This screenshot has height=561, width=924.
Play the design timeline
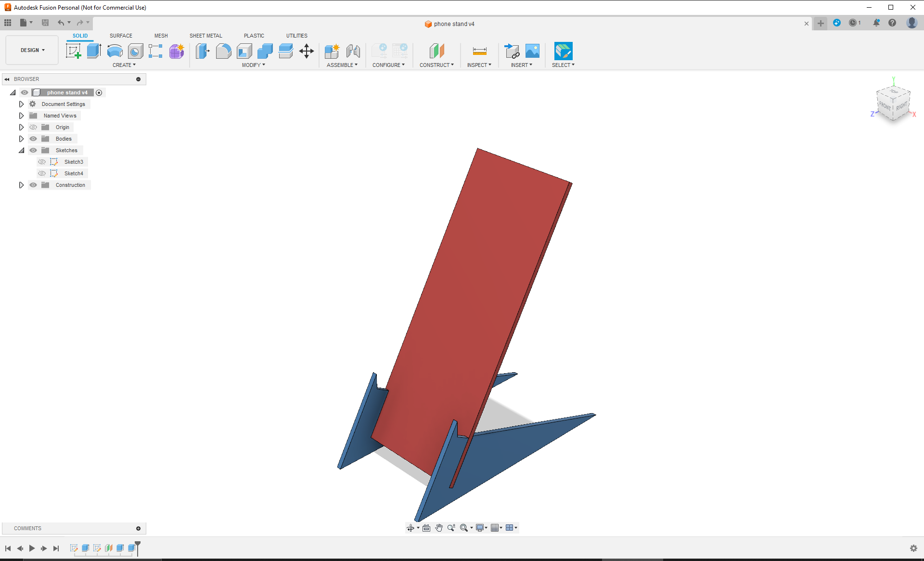pyautogui.click(x=32, y=548)
